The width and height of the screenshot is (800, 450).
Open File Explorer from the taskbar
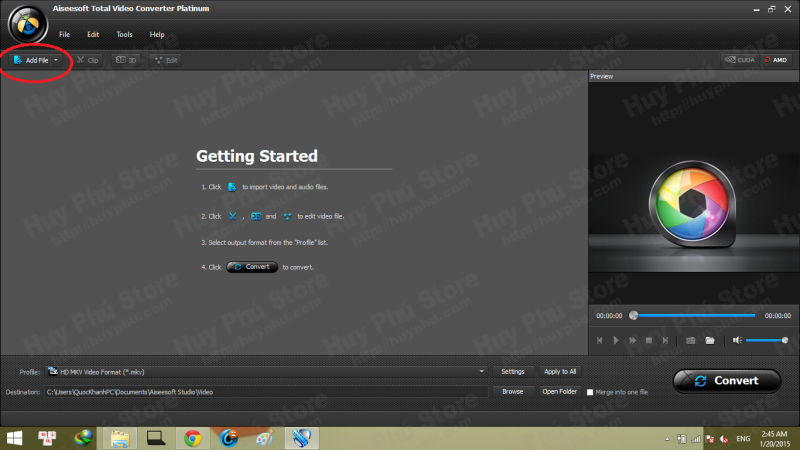(x=120, y=438)
